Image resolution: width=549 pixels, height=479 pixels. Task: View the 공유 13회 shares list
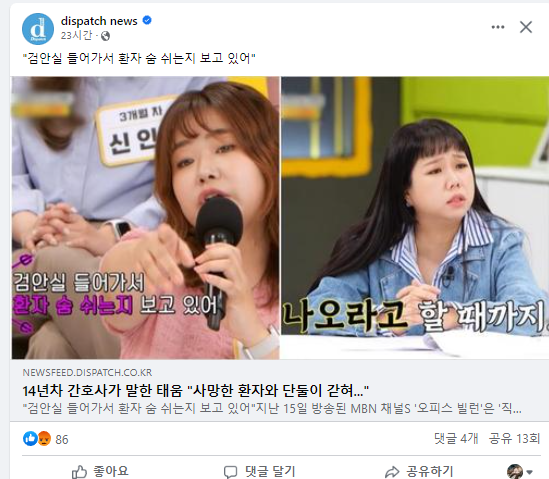coord(514,438)
